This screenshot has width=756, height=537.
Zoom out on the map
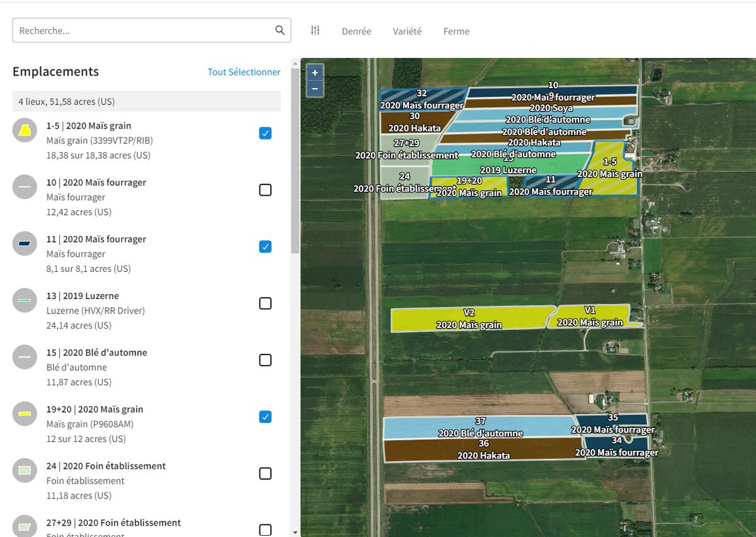point(315,89)
